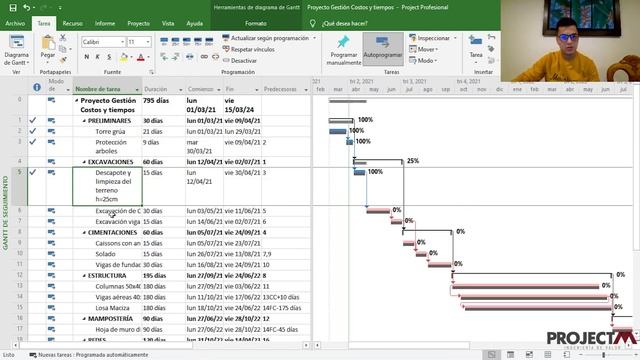Click the Insertar Tarea icon

point(476,41)
